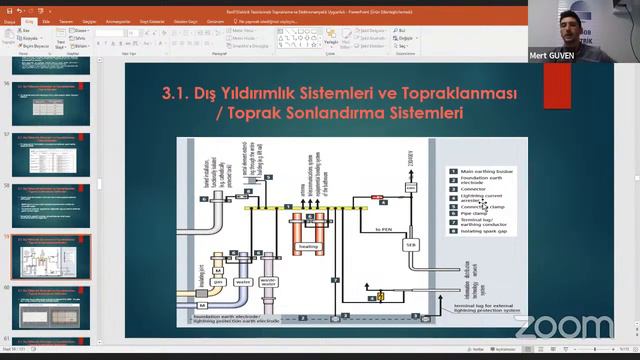Switch to Slide Sorter view icon
Image resolution: width=640 pixels, height=360 pixels.
click(540, 349)
